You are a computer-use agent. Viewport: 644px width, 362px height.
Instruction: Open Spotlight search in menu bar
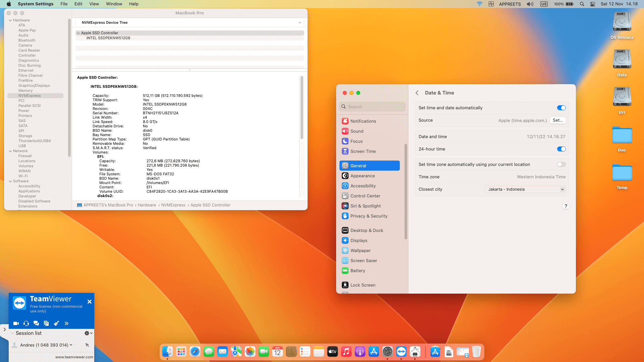[x=582, y=4]
